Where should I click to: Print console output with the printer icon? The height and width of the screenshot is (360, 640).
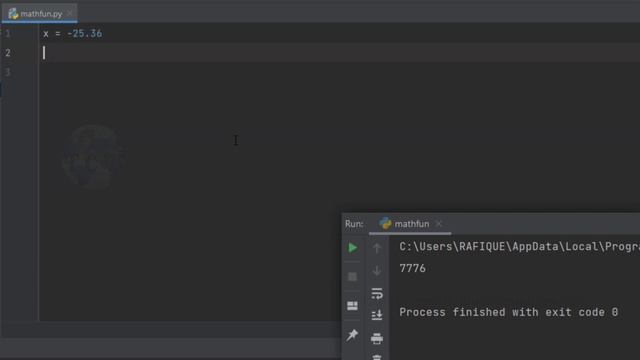[x=377, y=338]
